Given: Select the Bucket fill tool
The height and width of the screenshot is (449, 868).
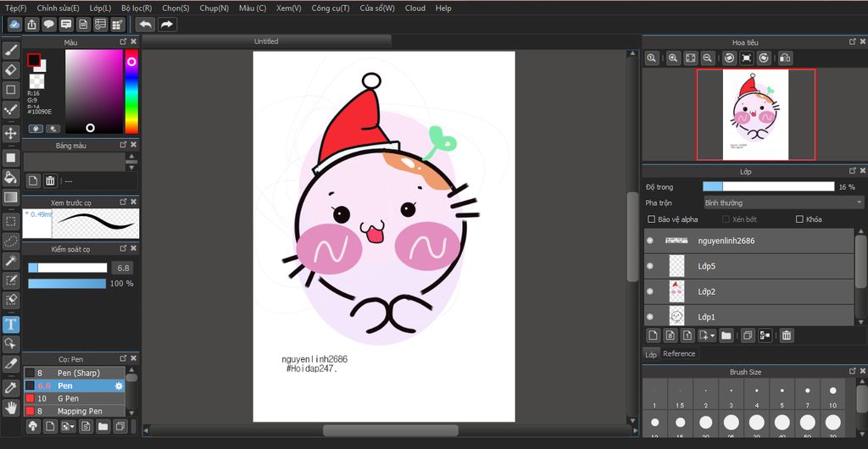Looking at the screenshot, I should coord(10,178).
